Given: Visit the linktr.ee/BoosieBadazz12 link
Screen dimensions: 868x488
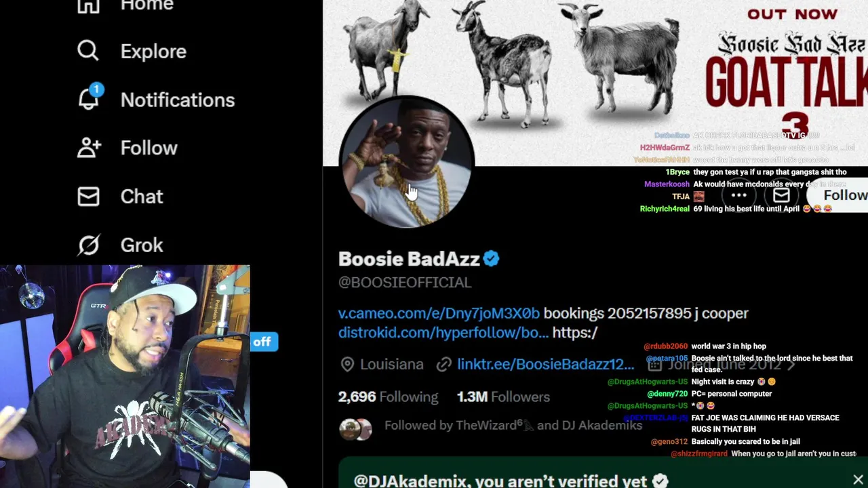Looking at the screenshot, I should [545, 364].
